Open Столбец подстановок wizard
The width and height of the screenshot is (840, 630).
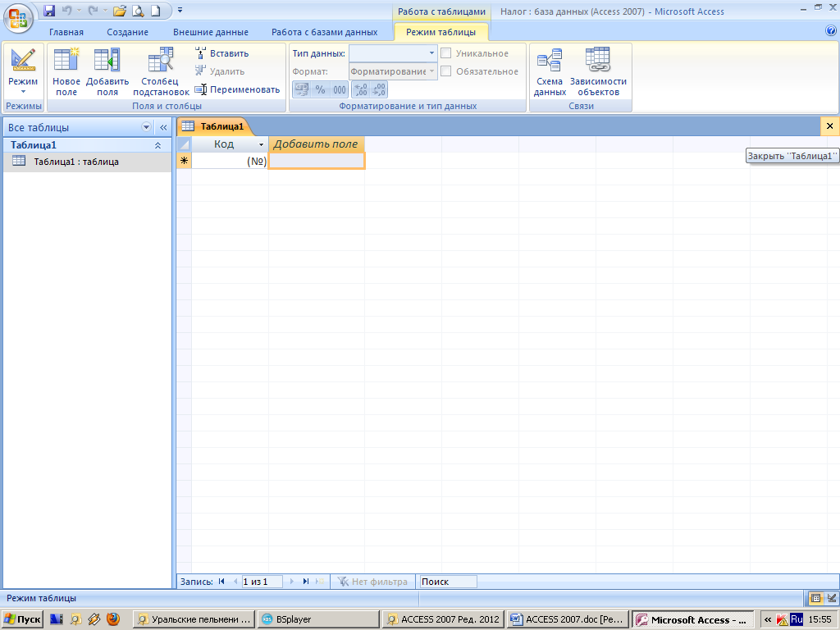coord(161,72)
